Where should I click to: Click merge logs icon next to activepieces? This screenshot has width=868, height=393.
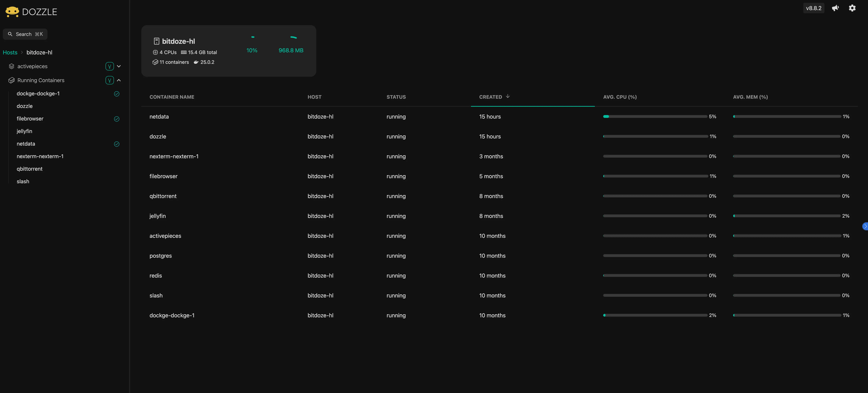point(110,66)
